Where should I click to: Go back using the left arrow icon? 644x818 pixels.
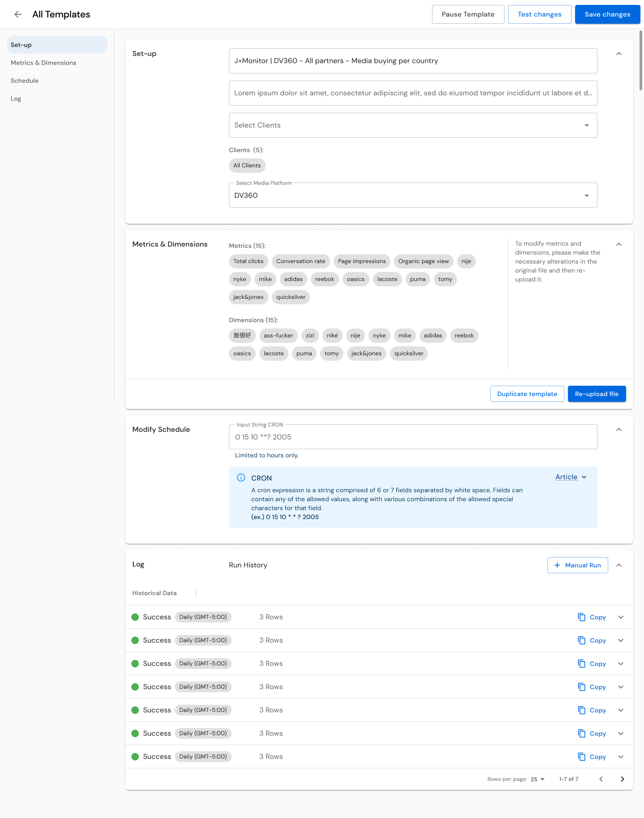(x=18, y=14)
